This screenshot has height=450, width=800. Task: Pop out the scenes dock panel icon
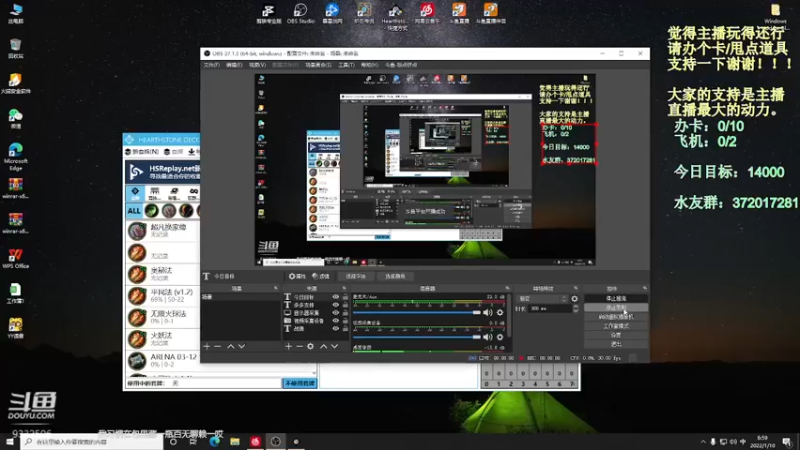tap(276, 288)
